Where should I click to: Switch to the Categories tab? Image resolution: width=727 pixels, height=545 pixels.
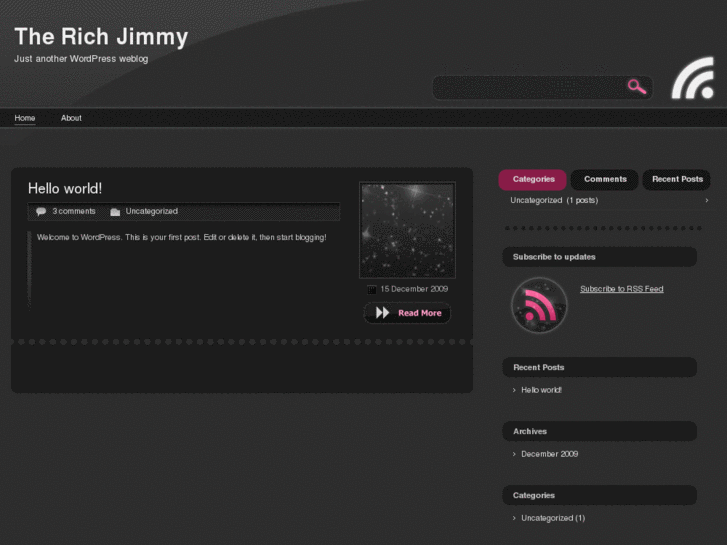pos(533,180)
